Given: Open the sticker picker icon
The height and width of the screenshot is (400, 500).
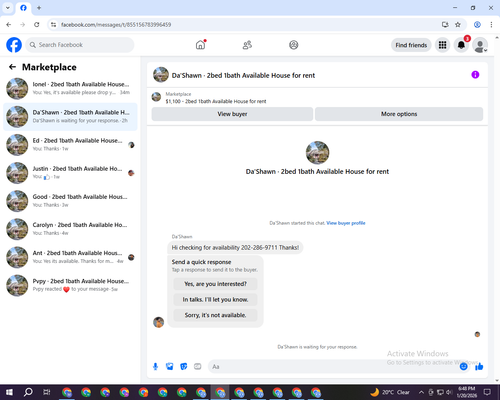Looking at the screenshot, I should pyautogui.click(x=184, y=367).
